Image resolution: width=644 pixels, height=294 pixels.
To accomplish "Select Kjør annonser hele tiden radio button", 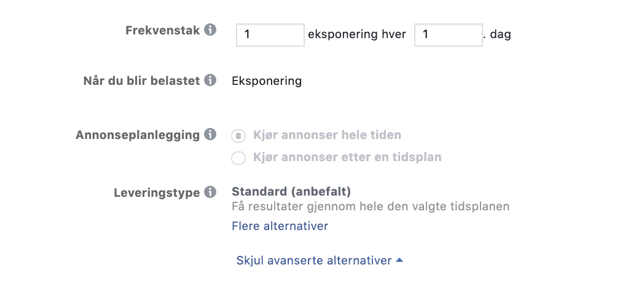I will (x=238, y=136).
